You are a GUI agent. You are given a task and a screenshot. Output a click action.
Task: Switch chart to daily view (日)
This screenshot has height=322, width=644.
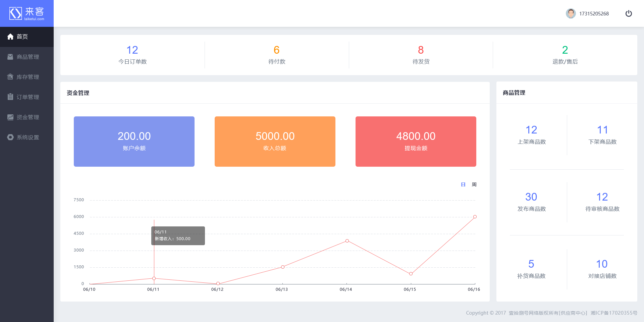(463, 184)
